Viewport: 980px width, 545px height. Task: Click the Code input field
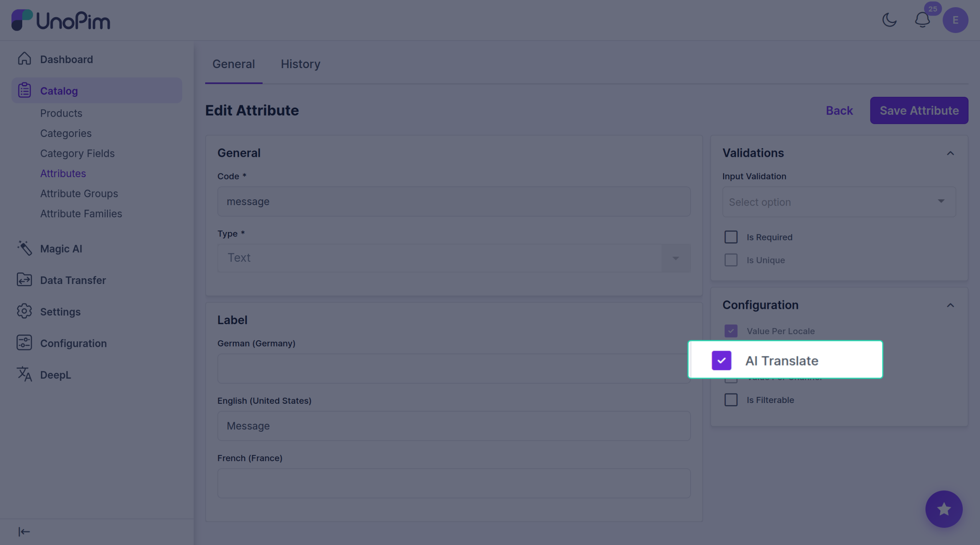click(454, 201)
